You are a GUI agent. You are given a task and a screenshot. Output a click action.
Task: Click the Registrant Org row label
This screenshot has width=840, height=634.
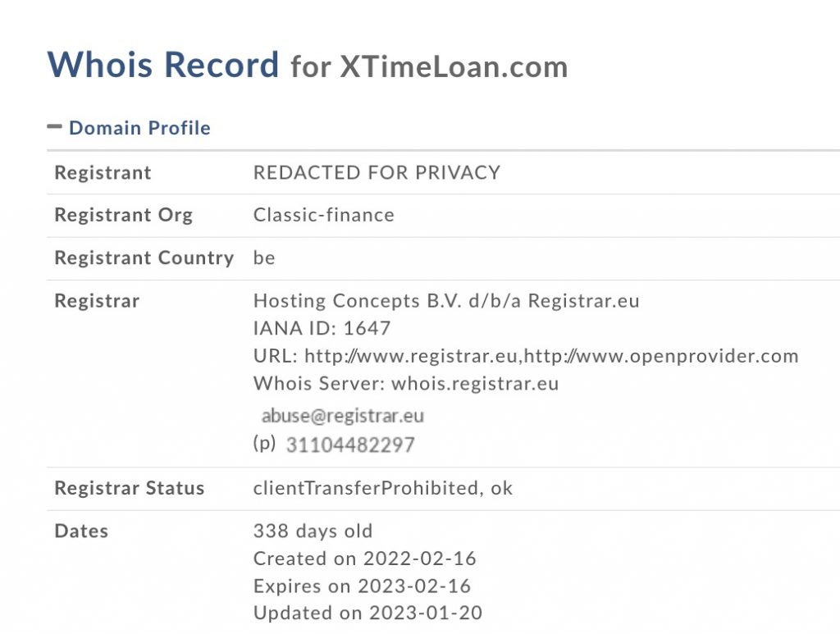(x=123, y=215)
